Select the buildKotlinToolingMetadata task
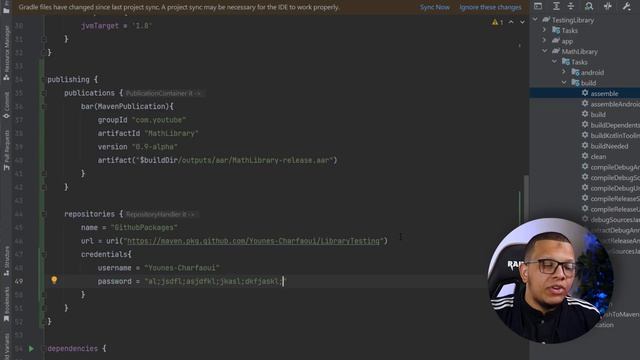The width and height of the screenshot is (640, 360). pos(615,136)
